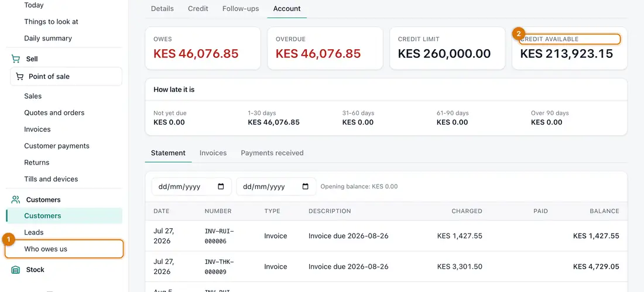Switch to the Details tab
644x292 pixels.
[162, 9]
